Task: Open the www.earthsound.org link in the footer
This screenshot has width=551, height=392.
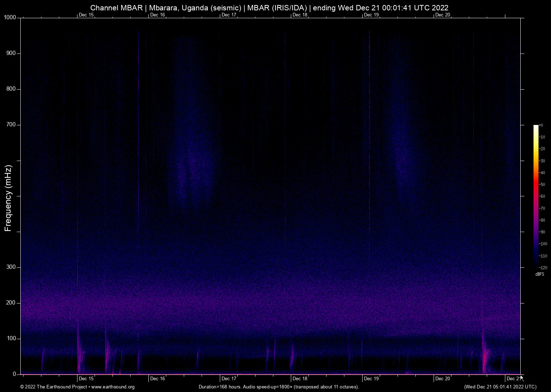Action: 113,387
